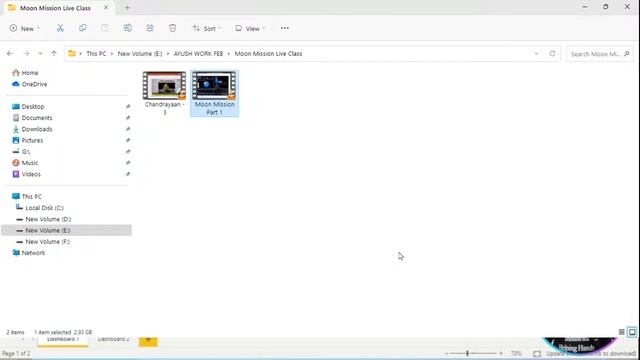Unpin Pictures using its pin icon
Image resolution: width=640 pixels, height=360 pixels.
(x=128, y=140)
